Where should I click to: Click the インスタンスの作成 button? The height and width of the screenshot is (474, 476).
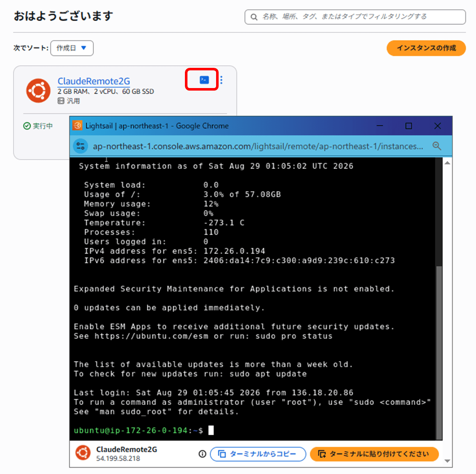[426, 48]
